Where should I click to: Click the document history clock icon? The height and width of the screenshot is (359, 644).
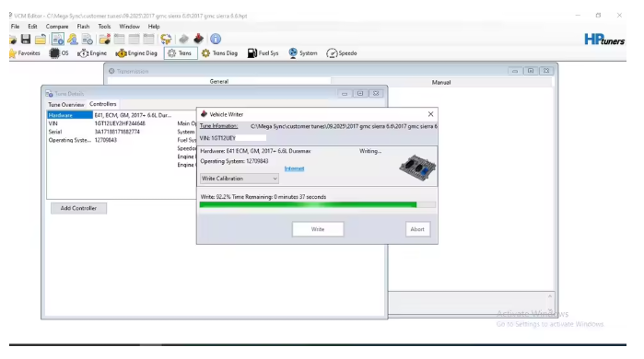[x=88, y=39]
